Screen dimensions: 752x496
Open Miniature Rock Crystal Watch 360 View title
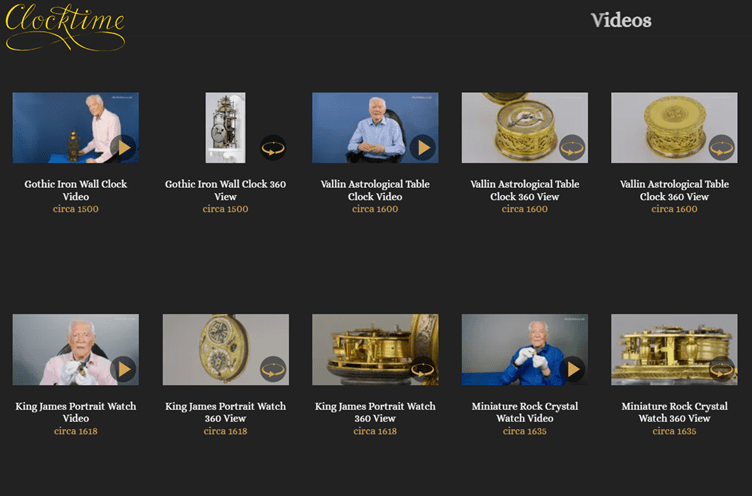click(x=674, y=412)
